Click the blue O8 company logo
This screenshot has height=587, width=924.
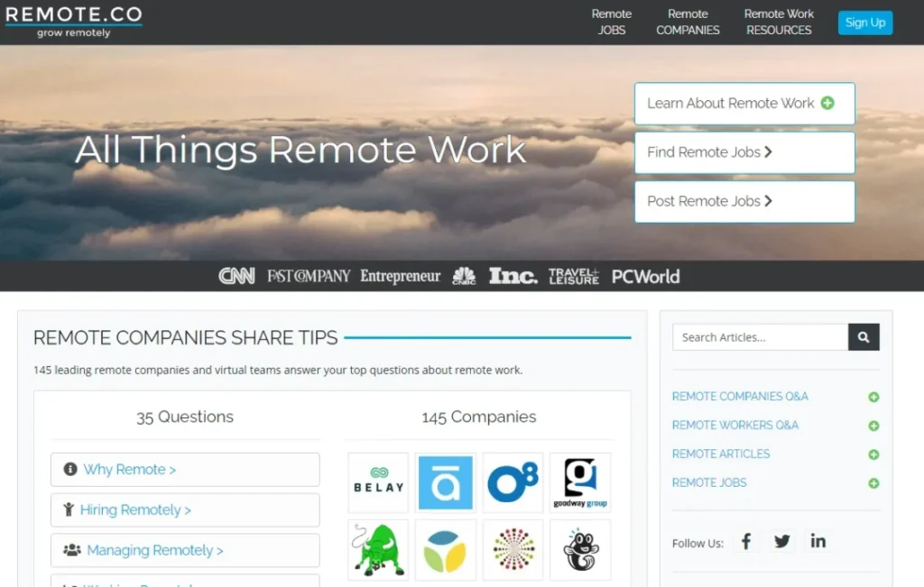[x=513, y=482]
